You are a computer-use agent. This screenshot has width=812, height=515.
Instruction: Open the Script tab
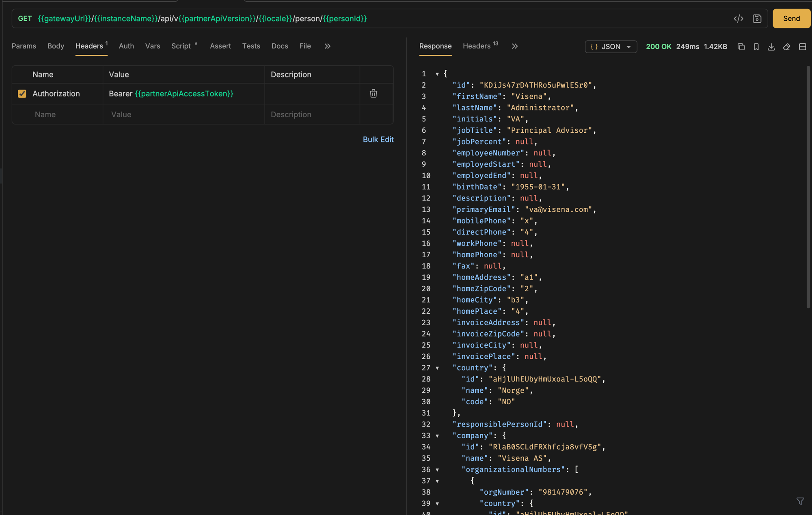pos(184,46)
